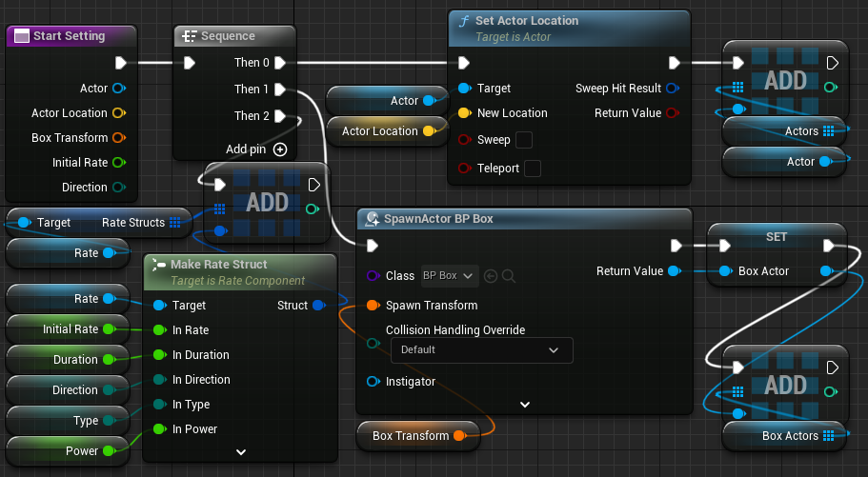Click the Box Actors array variable pin

pyautogui.click(x=828, y=436)
